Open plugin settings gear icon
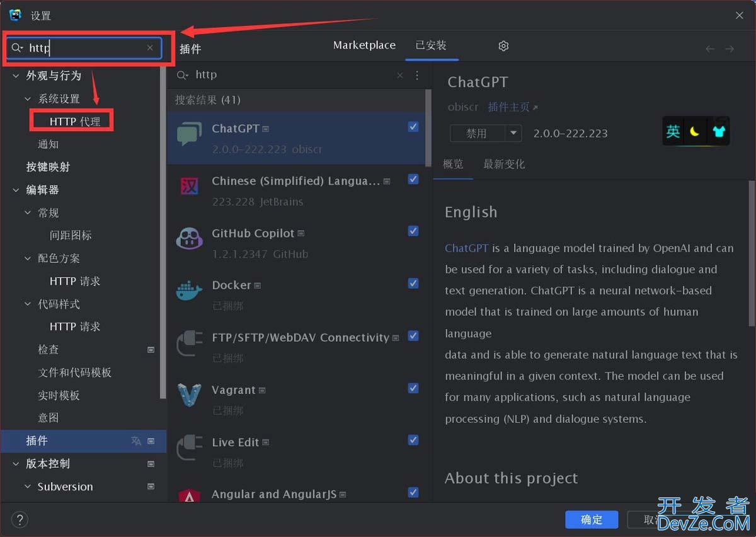 503,46
